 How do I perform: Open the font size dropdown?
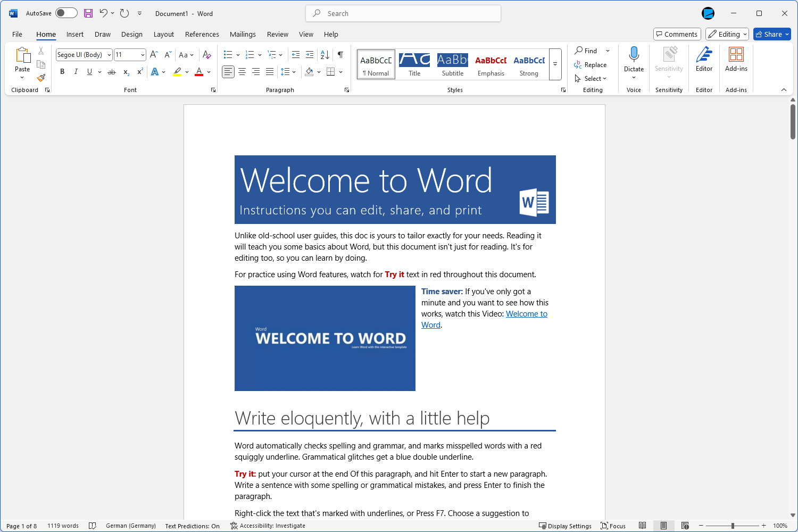[142, 54]
